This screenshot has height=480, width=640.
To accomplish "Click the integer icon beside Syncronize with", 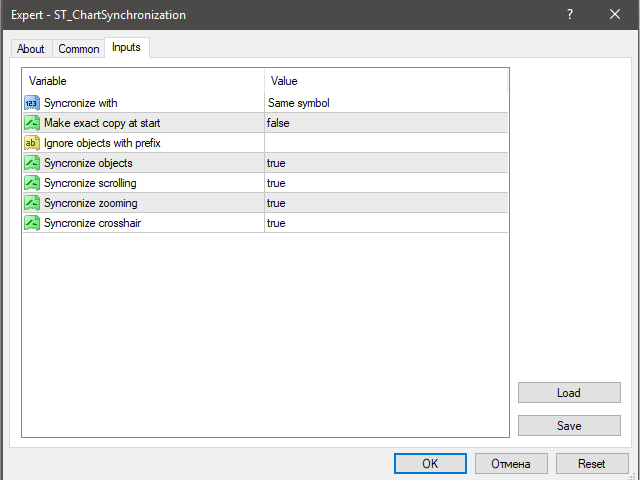I will [31, 103].
